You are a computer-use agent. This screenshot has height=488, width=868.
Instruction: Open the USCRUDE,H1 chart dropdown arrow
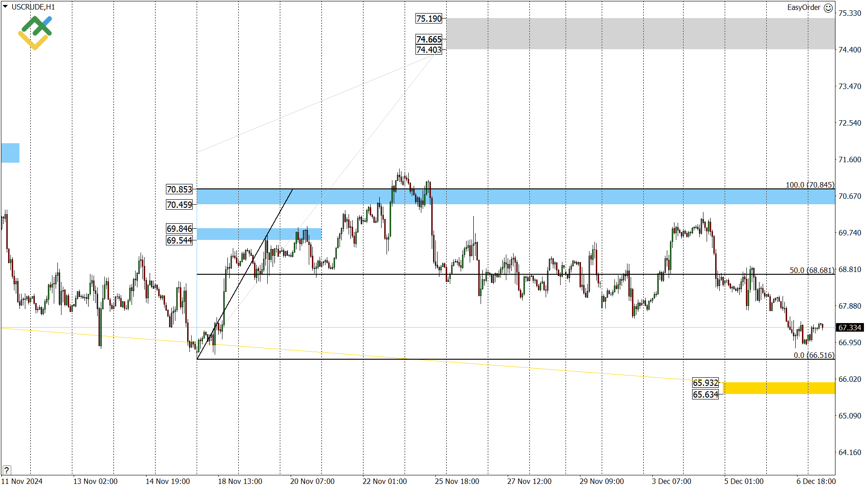[x=5, y=7]
